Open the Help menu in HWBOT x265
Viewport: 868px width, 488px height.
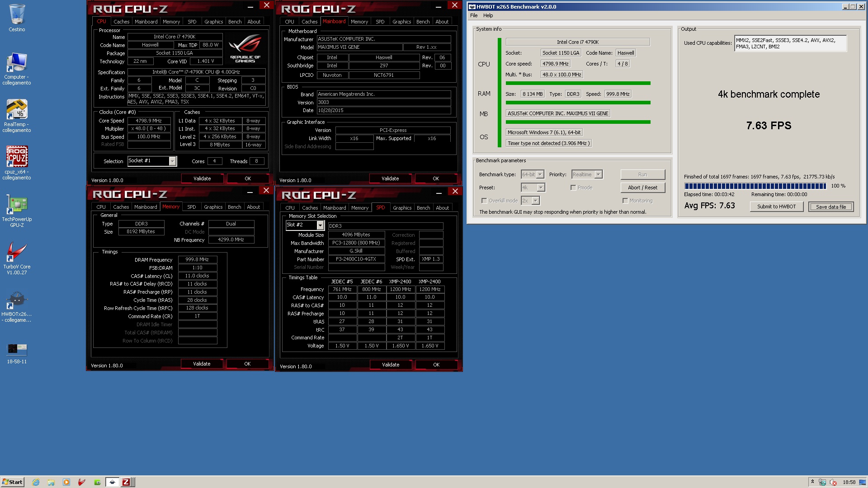(x=488, y=15)
